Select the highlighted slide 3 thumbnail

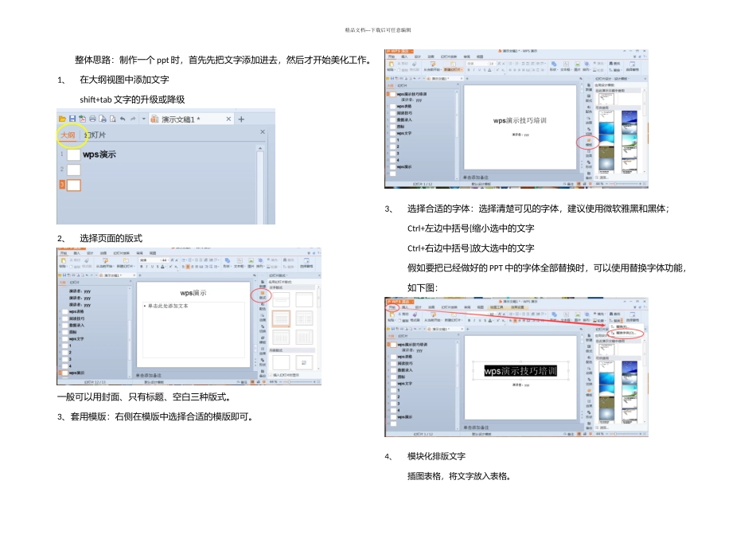[73, 185]
